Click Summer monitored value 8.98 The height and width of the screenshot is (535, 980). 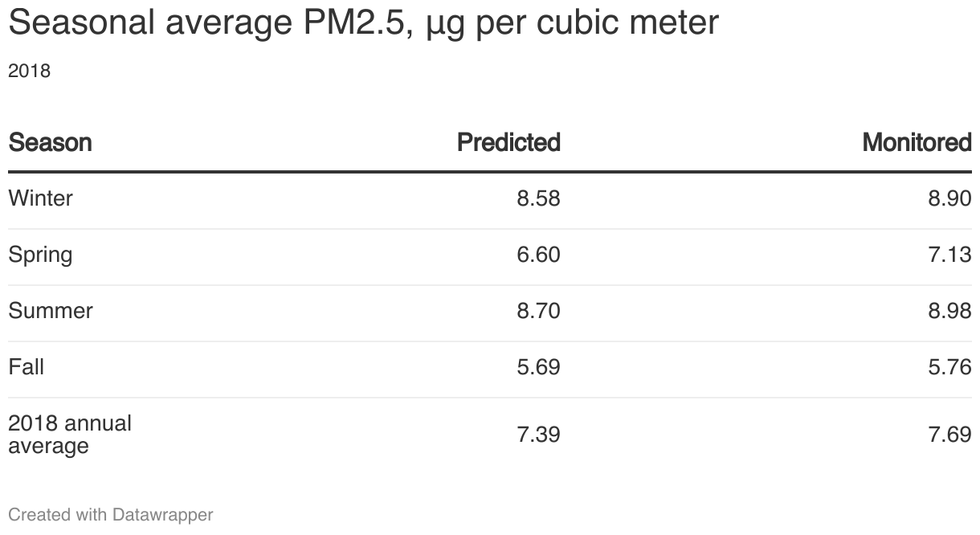pos(949,311)
